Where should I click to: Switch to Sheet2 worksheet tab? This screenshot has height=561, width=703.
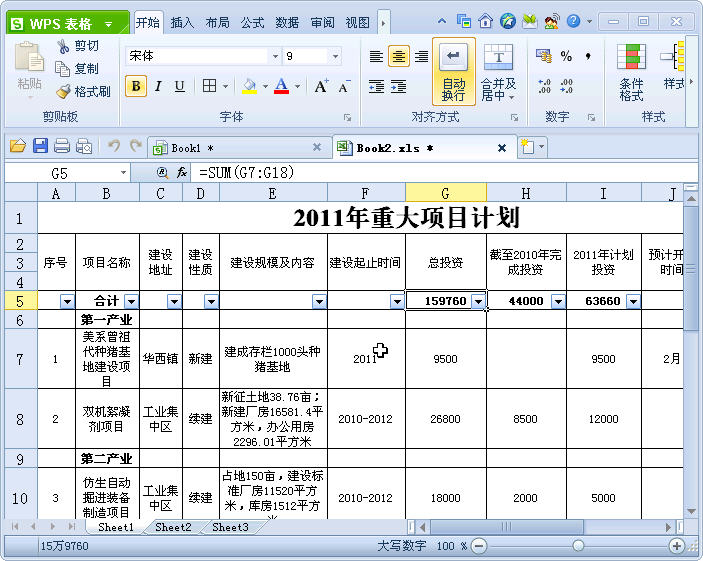pyautogui.click(x=173, y=527)
